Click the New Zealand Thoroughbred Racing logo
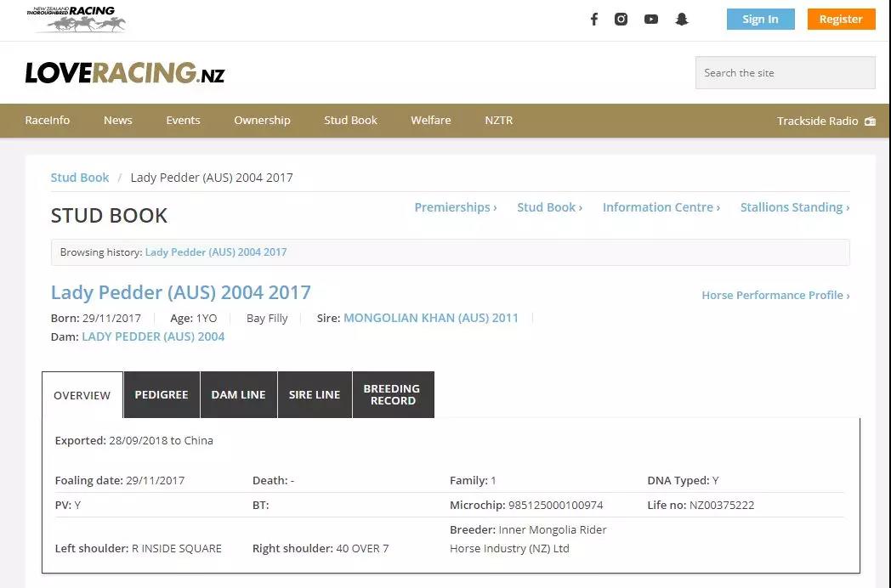Screen dimensions: 891x588 (x=77, y=19)
